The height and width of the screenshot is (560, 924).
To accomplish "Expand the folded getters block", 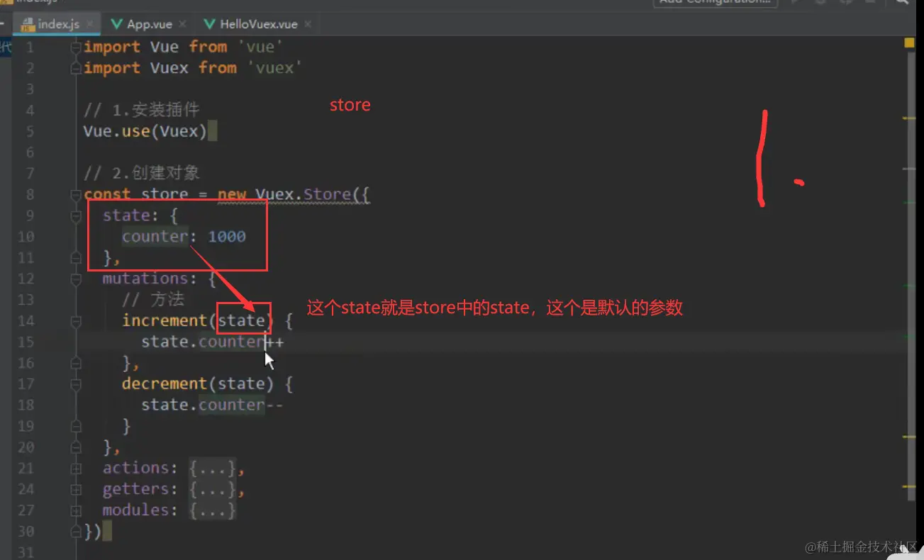I will [77, 489].
